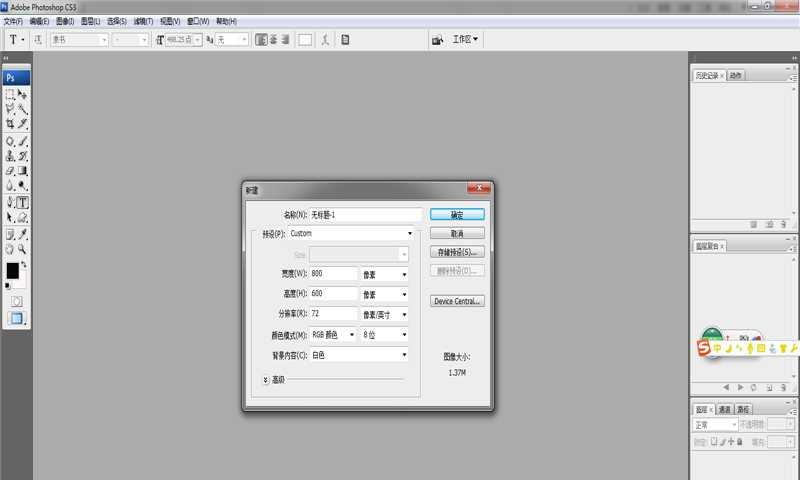The image size is (800, 480).
Task: Open the 窗口(W) menu
Action: (x=199, y=20)
